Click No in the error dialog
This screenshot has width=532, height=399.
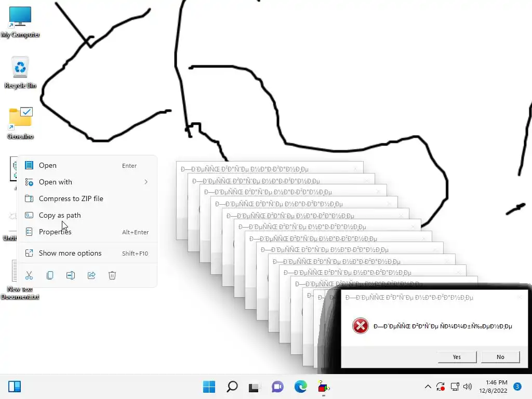[500, 357]
